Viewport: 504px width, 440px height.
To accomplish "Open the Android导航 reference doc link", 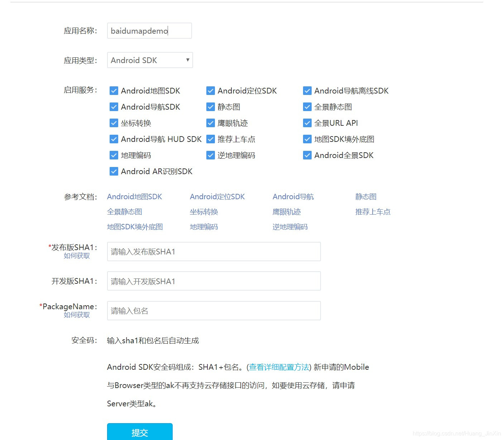I will [x=293, y=197].
